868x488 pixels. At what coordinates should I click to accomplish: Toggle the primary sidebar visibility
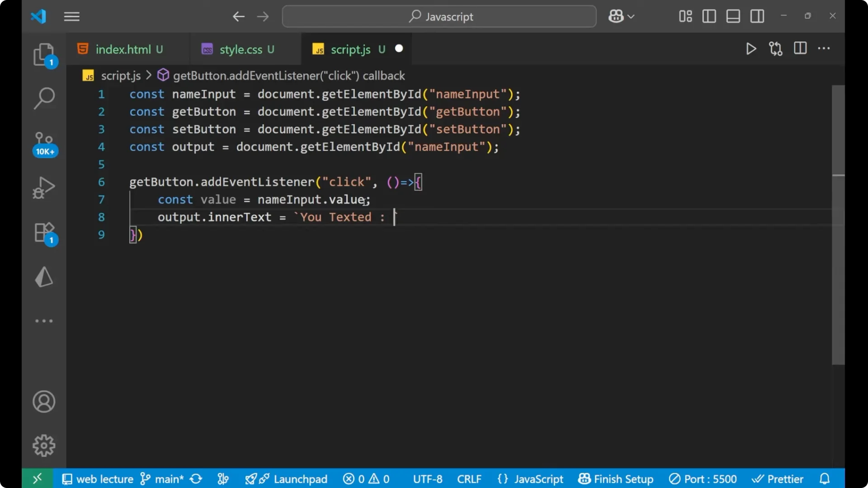708,16
